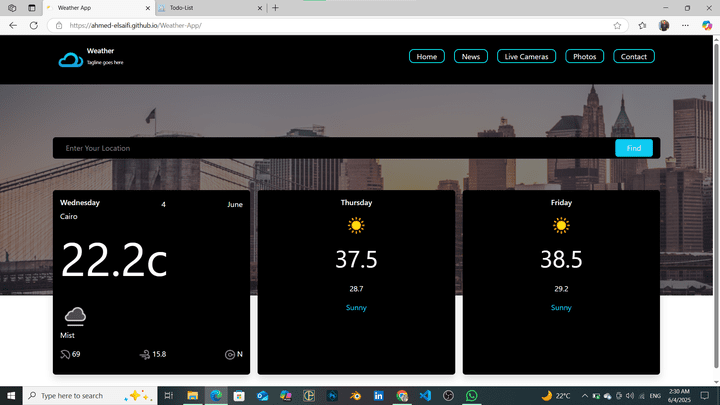
Task: Click the Mist condition label
Action: 67,335
